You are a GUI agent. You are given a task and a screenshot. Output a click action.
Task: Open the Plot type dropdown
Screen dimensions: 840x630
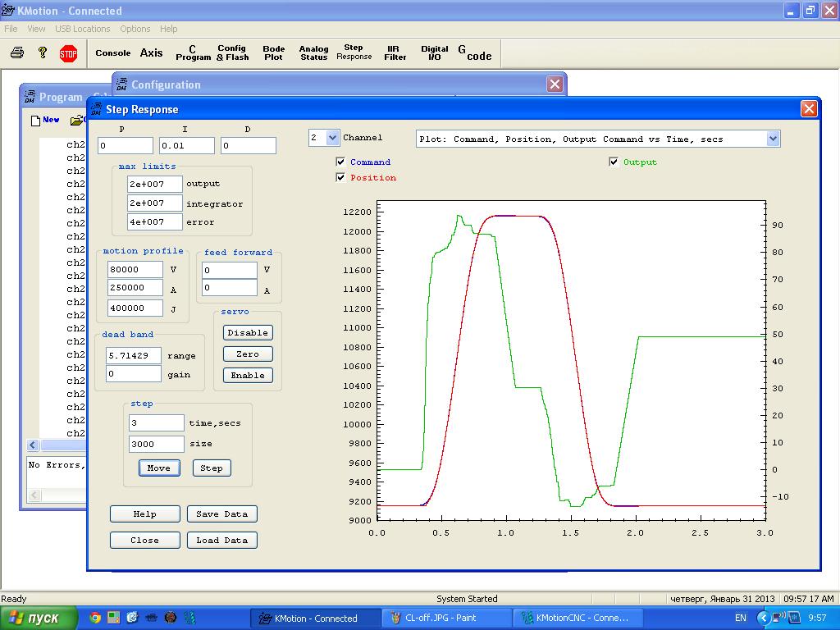point(773,139)
